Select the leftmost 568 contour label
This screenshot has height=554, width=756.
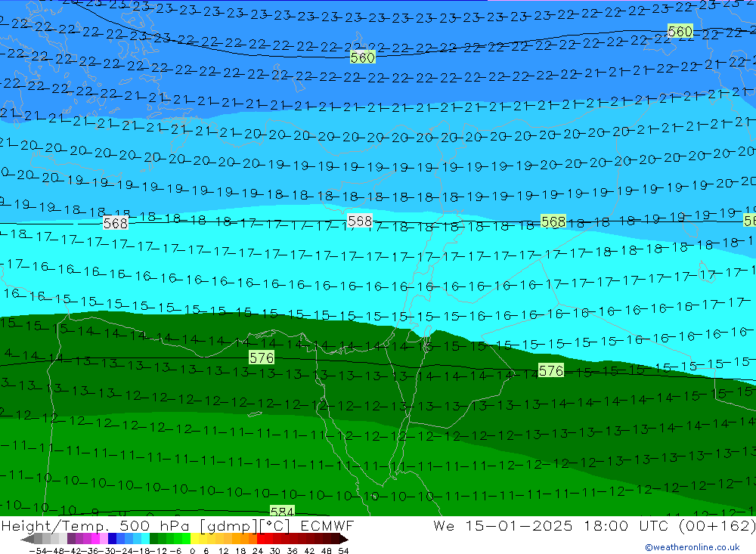pos(116,223)
